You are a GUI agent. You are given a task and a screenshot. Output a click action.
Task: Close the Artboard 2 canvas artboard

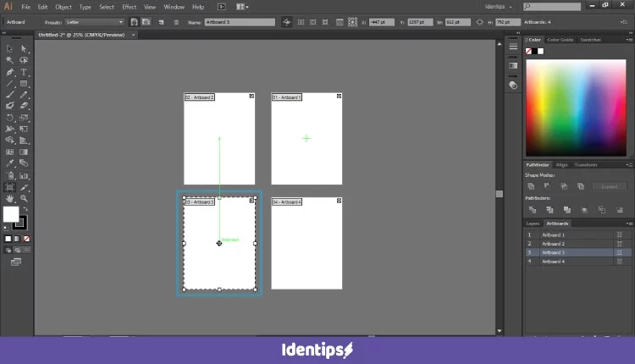pyautogui.click(x=251, y=97)
